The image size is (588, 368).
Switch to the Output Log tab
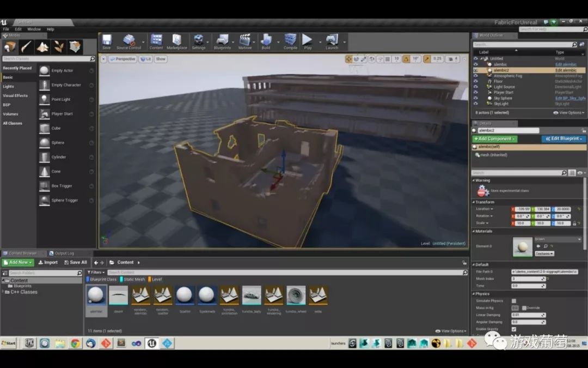tap(64, 254)
